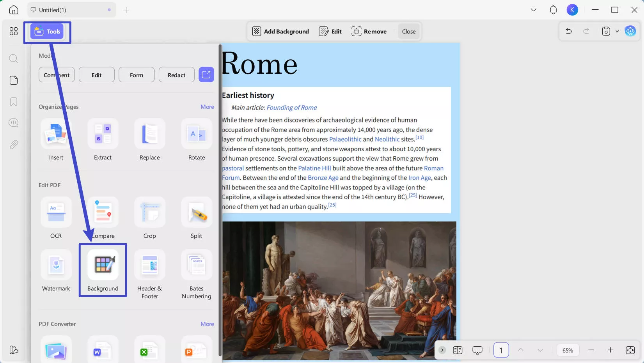The image size is (644, 363).
Task: Click the page view layout icon
Action: (x=458, y=350)
